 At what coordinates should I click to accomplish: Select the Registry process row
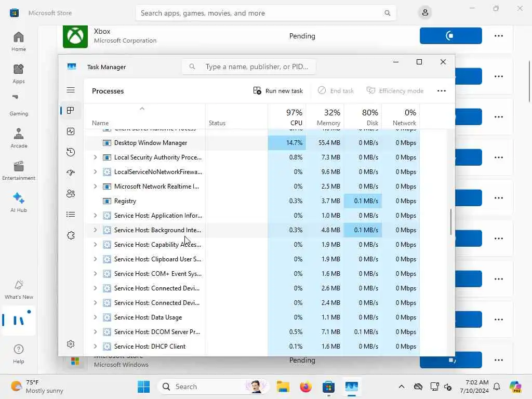[x=252, y=201]
